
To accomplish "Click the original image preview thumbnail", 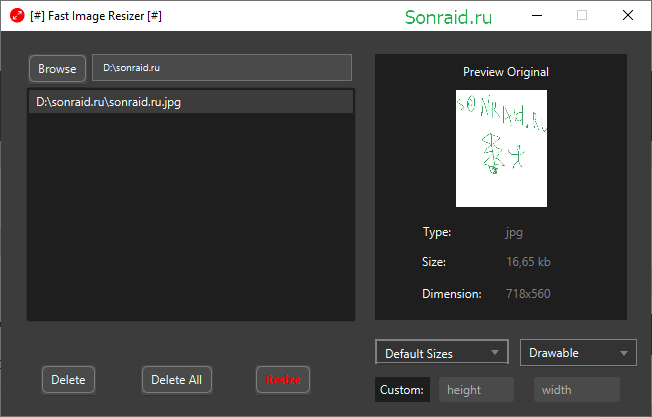I will click(x=501, y=148).
